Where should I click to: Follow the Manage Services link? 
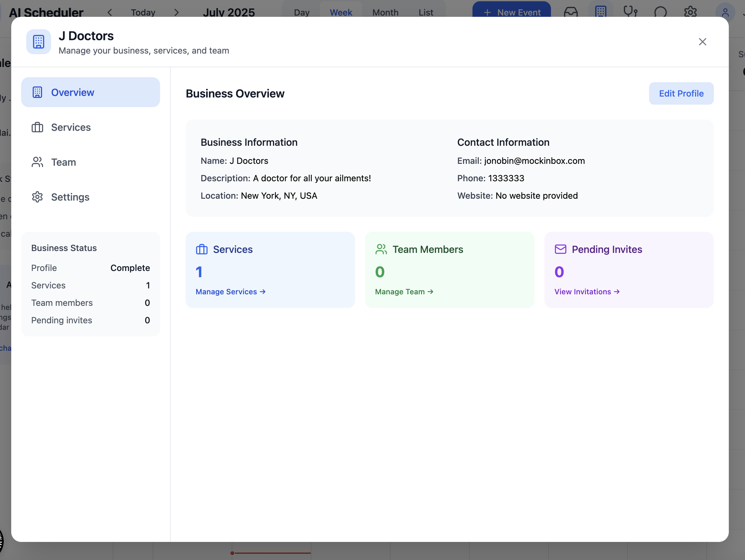pos(230,292)
